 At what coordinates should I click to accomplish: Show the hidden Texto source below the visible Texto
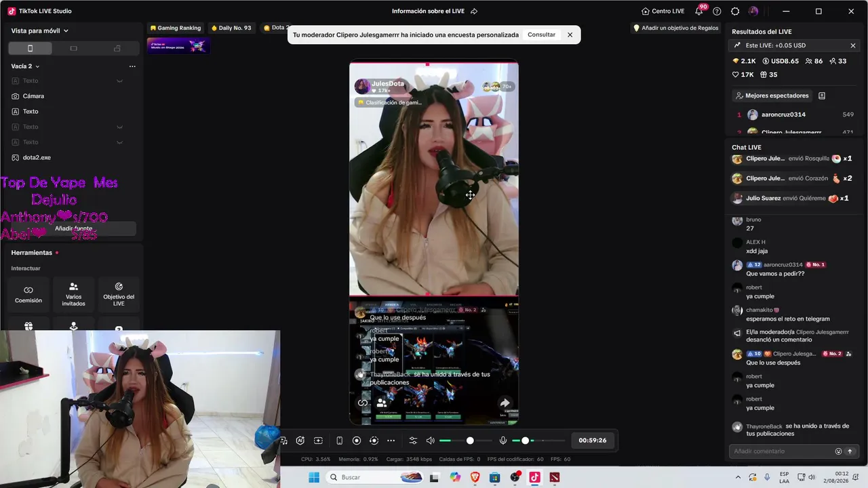tap(119, 127)
